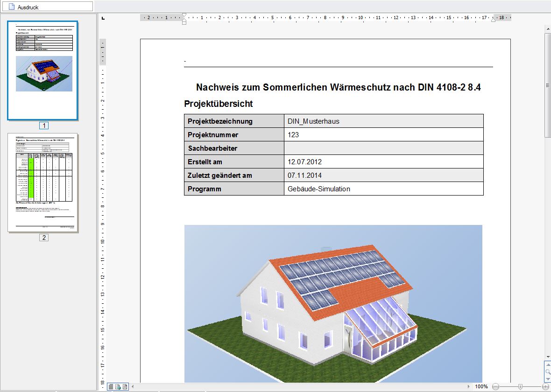
Task: Click the empty Sachbearbeiter value cell
Action: point(383,148)
